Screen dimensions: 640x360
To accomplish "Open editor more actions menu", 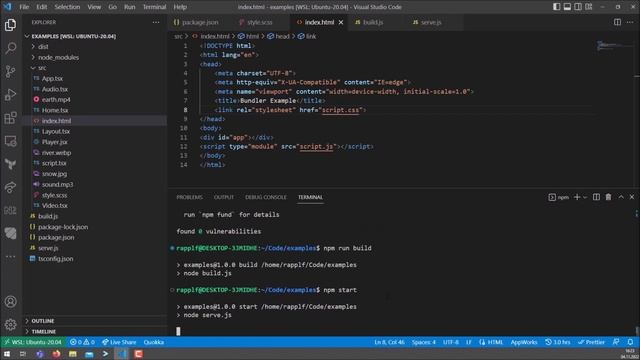I will (630, 22).
